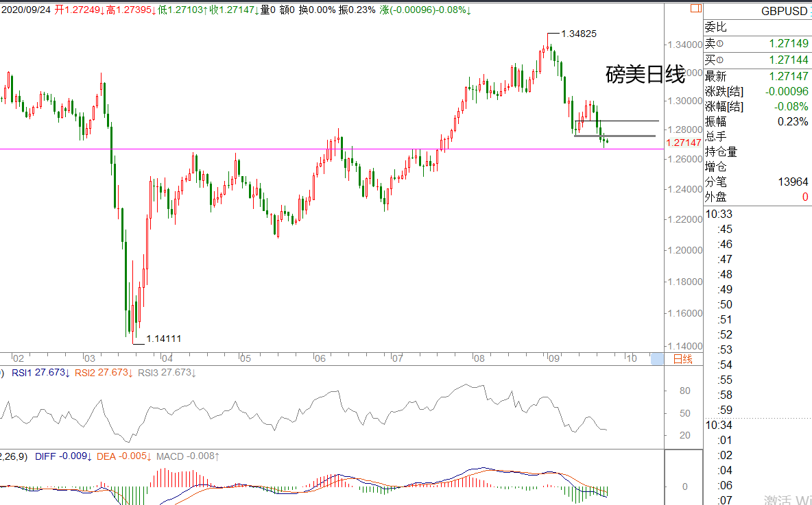Select the thick gray horizontal line
Viewport: 812px width, 505px height.
(x=614, y=136)
